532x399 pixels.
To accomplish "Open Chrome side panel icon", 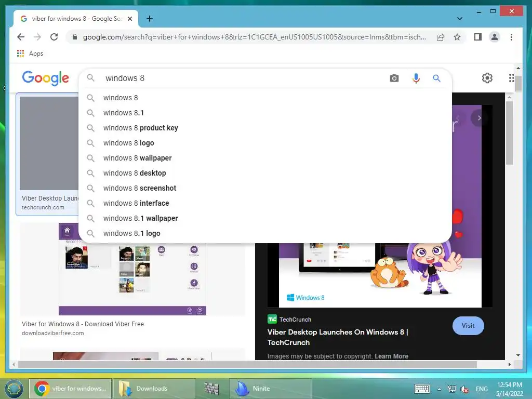I will tap(478, 37).
